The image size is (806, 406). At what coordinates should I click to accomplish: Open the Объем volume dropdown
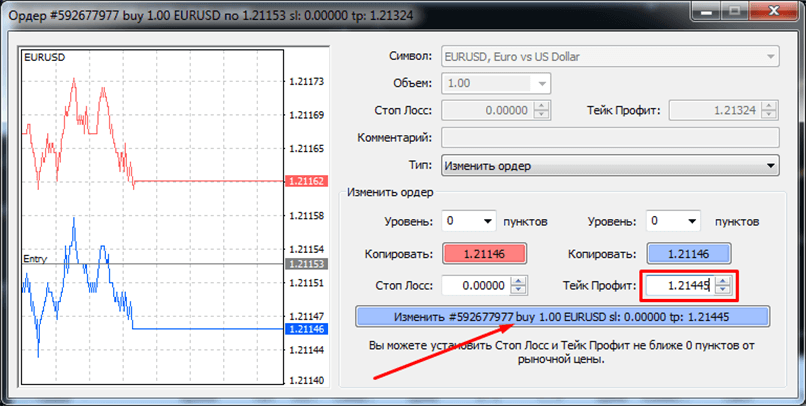tap(542, 84)
